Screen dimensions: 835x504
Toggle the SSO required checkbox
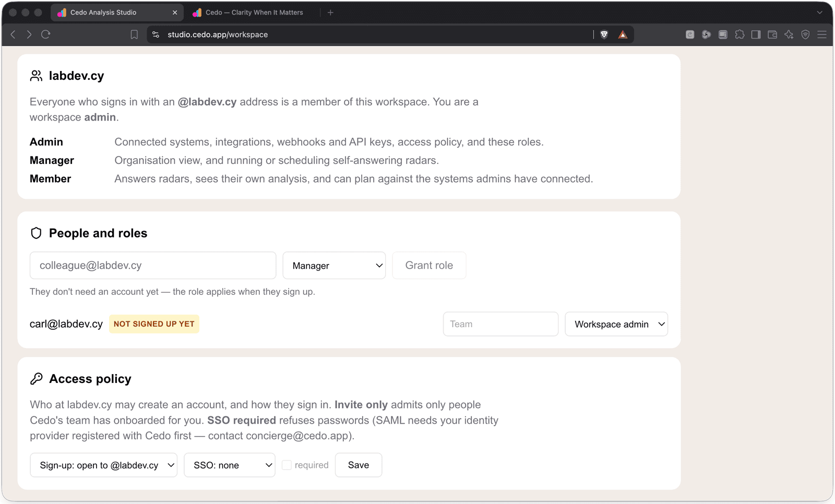point(287,465)
